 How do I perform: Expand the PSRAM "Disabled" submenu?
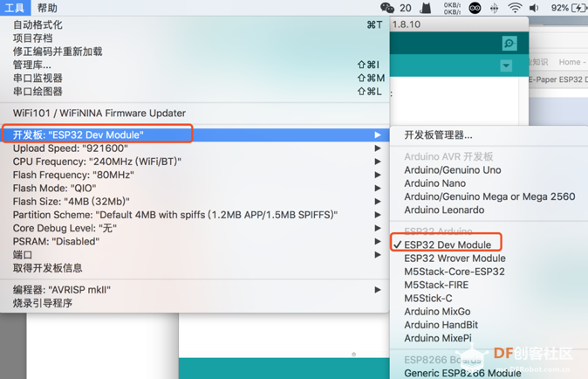[195, 242]
